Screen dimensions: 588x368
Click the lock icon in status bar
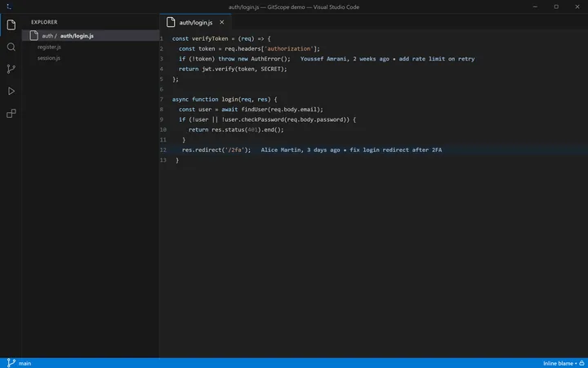click(x=581, y=363)
